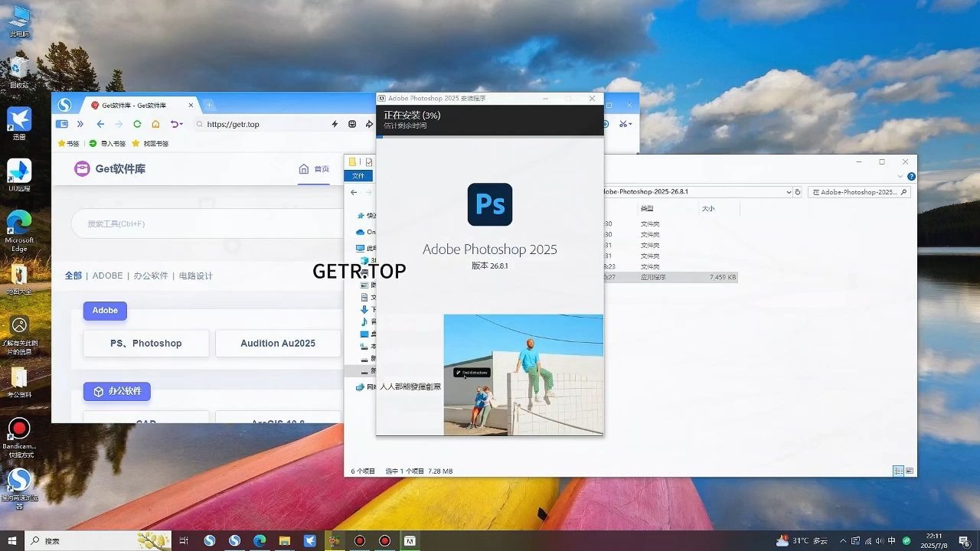Image resolution: width=980 pixels, height=551 pixels.
Task: Switch Explorer to large icons view
Action: tap(909, 471)
